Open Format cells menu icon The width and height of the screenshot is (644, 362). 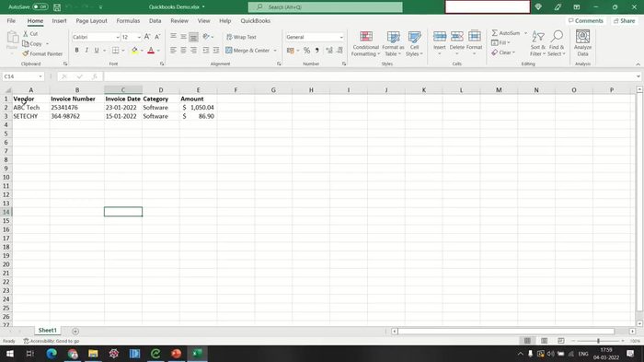[475, 37]
